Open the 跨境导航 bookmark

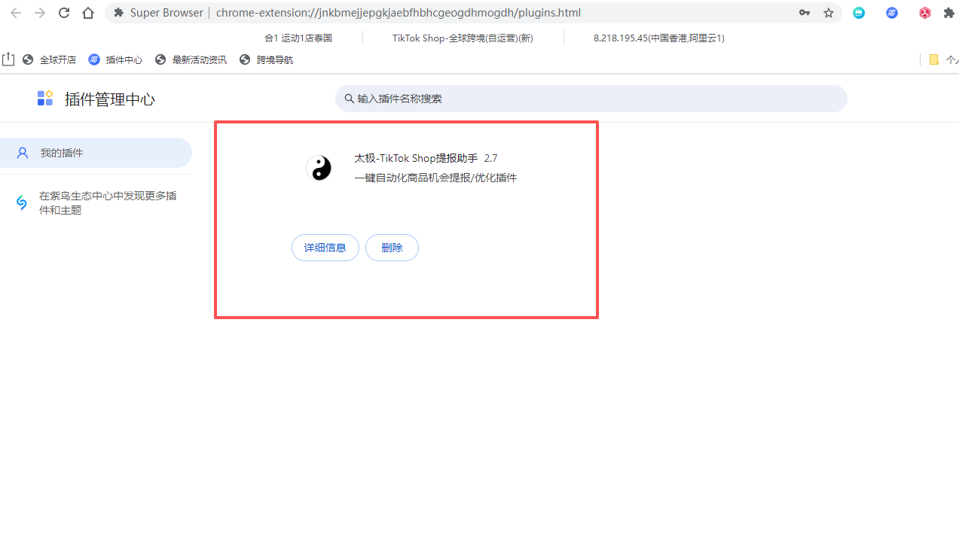click(x=266, y=60)
